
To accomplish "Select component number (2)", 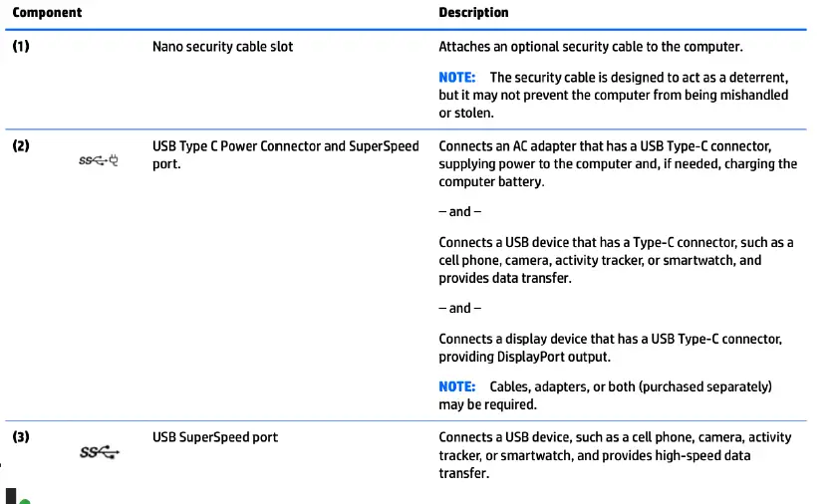I will pos(21,146).
